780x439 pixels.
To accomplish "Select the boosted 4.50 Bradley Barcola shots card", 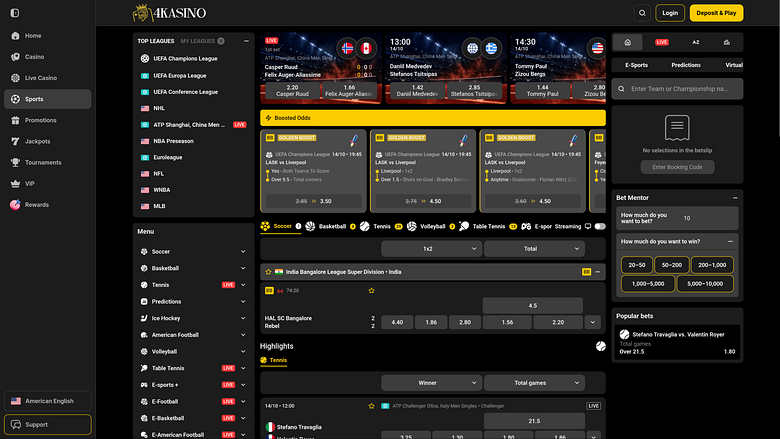I will 423,171.
